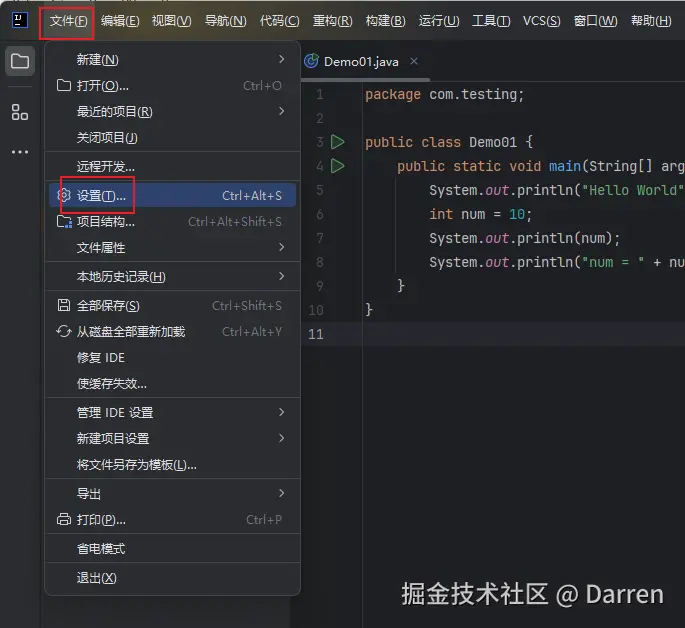This screenshot has width=685, height=628.
Task: Click the save icon by 全部保存(S)
Action: (x=64, y=305)
